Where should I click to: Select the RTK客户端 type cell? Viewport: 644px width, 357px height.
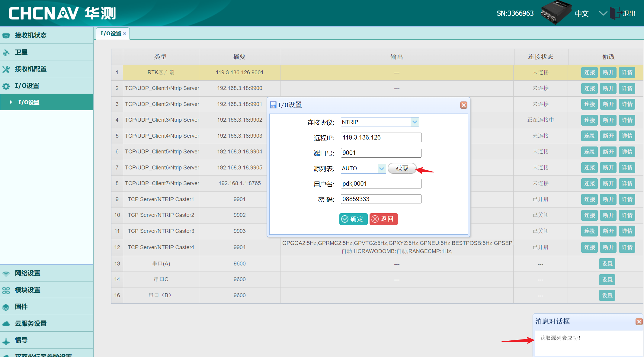161,72
